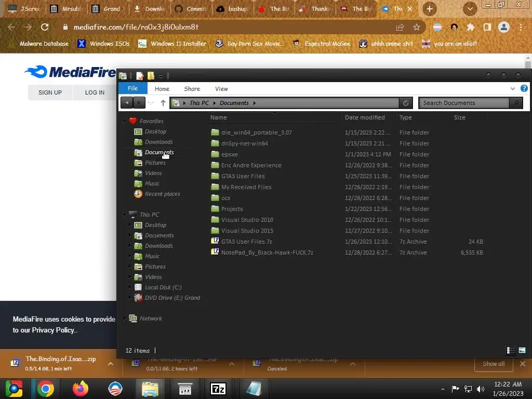Open recent locations dropdown in Explorer
Screen dimensions: 532x399
tap(151, 103)
